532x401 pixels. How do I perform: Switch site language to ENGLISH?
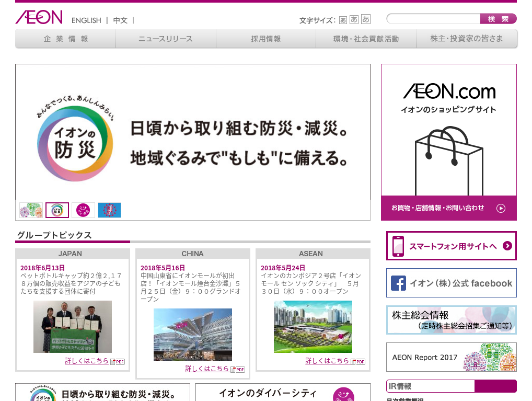pyautogui.click(x=86, y=20)
